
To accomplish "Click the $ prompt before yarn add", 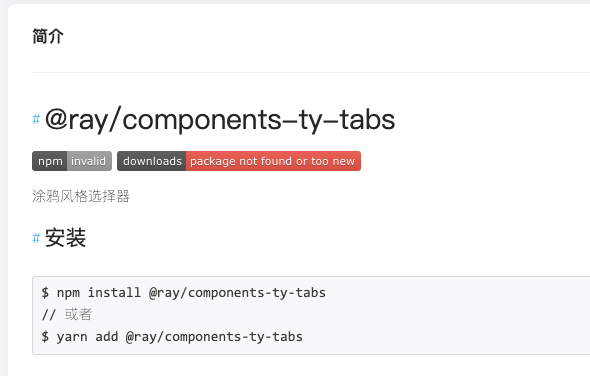I will tap(45, 336).
